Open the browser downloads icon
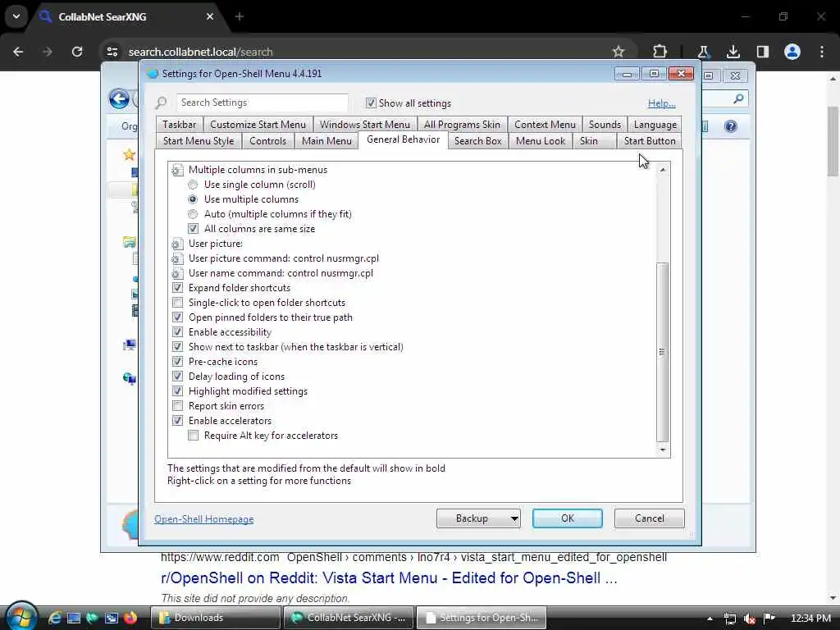Screen dimensions: 840x630 733,52
